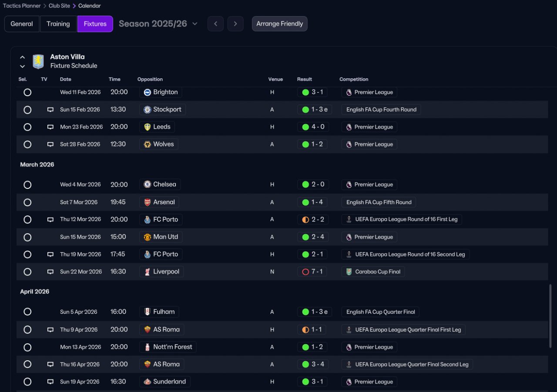
Task: Click the Man Utd club badge
Action: pyautogui.click(x=148, y=237)
